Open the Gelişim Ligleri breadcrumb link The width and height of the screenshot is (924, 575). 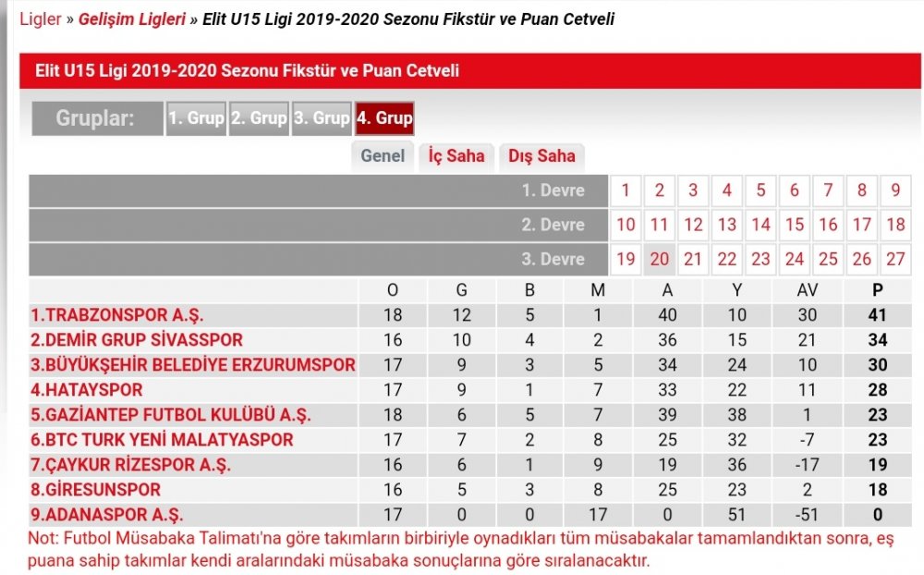(131, 18)
